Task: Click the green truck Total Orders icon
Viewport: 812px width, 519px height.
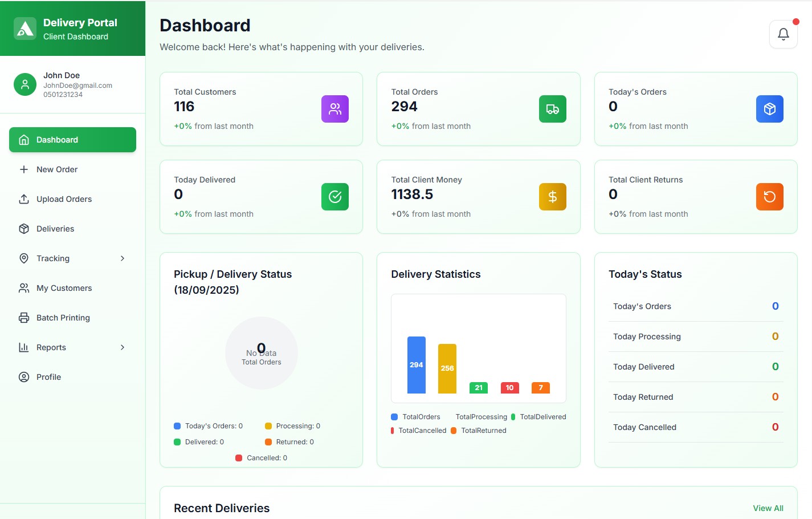Action: pos(552,109)
